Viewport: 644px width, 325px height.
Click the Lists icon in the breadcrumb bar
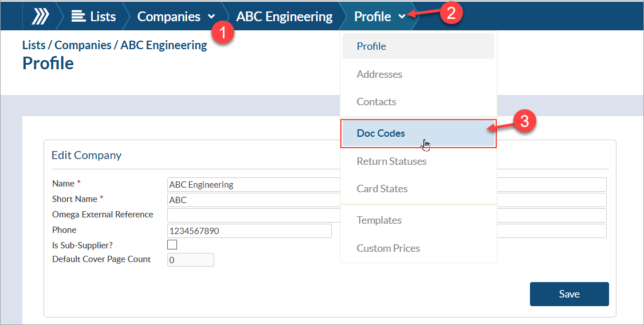(78, 17)
